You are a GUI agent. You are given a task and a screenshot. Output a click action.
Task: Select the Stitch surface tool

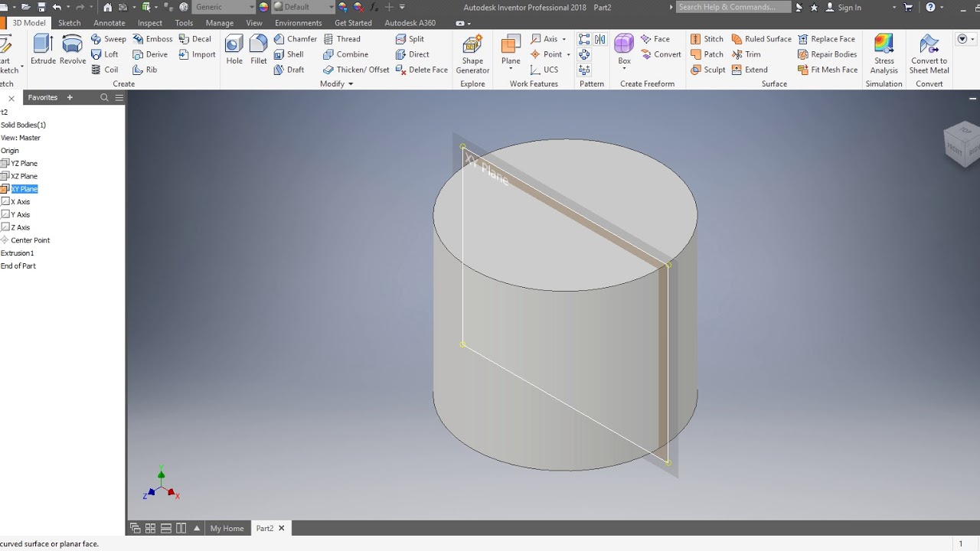[x=706, y=39]
